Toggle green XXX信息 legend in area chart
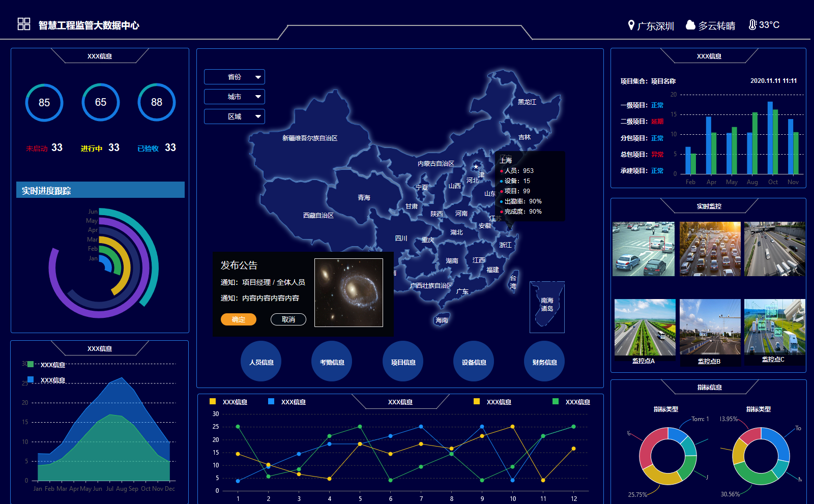 coord(46,365)
